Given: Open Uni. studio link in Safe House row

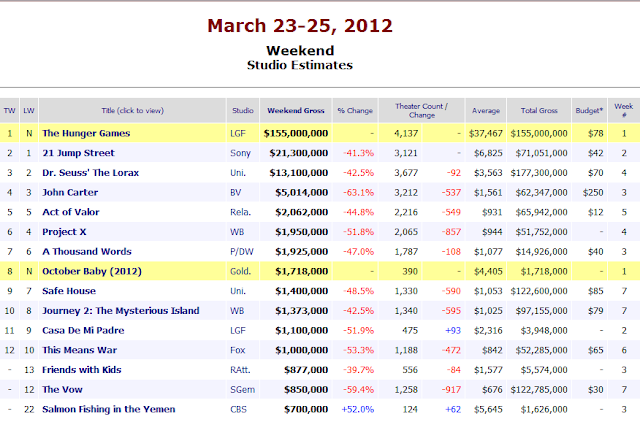Looking at the screenshot, I should point(238,291).
